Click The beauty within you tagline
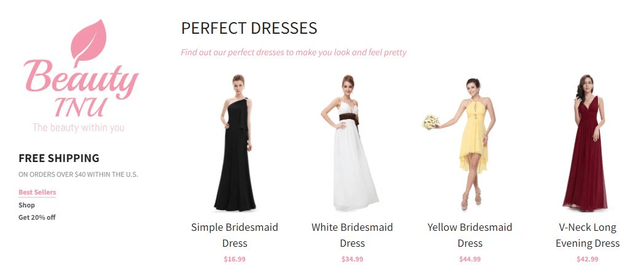The width and height of the screenshot is (644, 275). (79, 128)
